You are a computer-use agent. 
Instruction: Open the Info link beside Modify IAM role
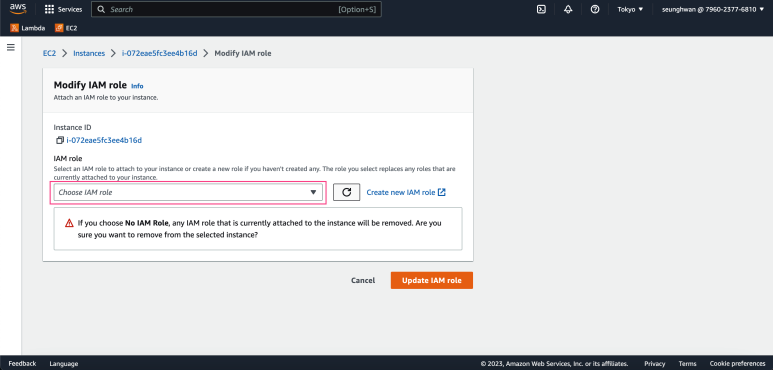point(137,86)
